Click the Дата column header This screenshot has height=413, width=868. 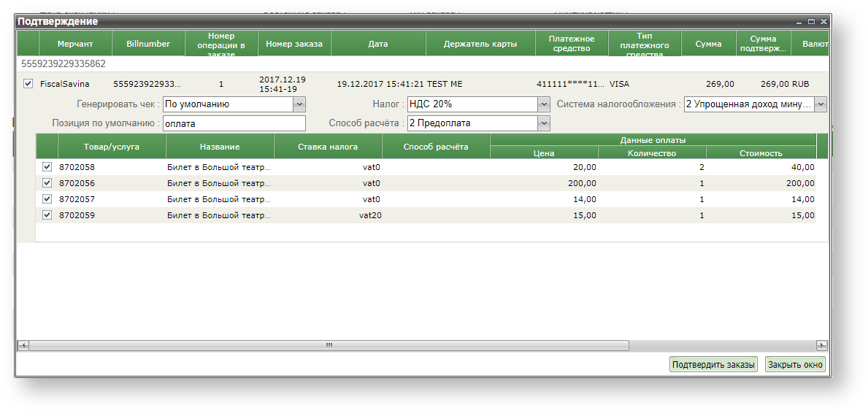tap(377, 44)
